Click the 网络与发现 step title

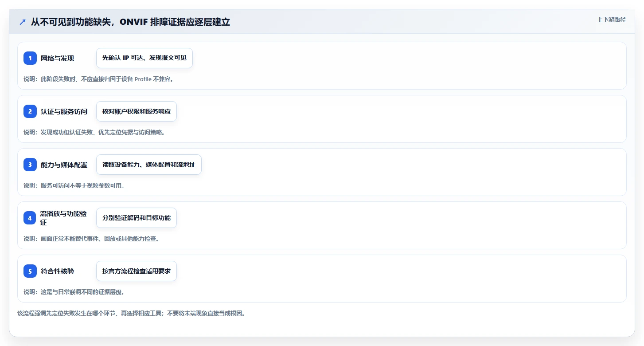(57, 58)
